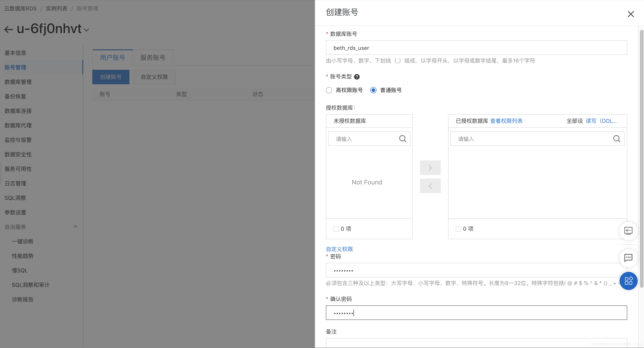The image size is (644, 348).
Task: Select the 高权限账号 radio button
Action: [329, 90]
